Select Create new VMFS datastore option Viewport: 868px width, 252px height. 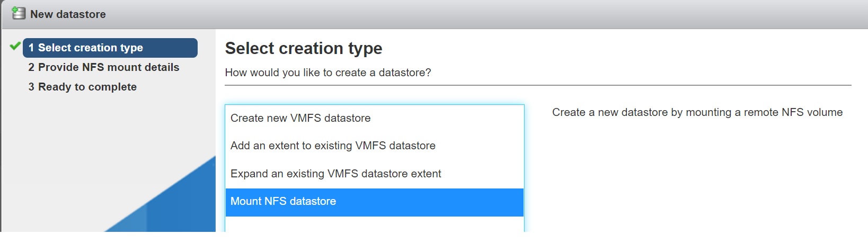[x=300, y=118]
